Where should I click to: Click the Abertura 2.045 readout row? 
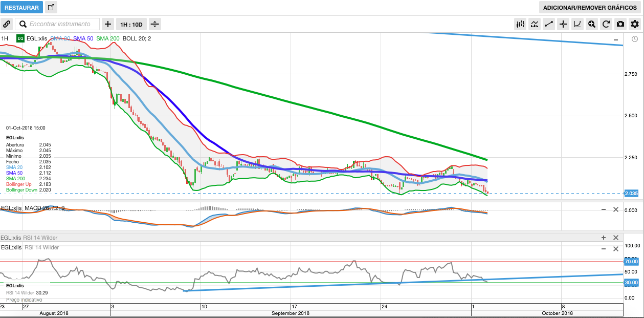29,145
